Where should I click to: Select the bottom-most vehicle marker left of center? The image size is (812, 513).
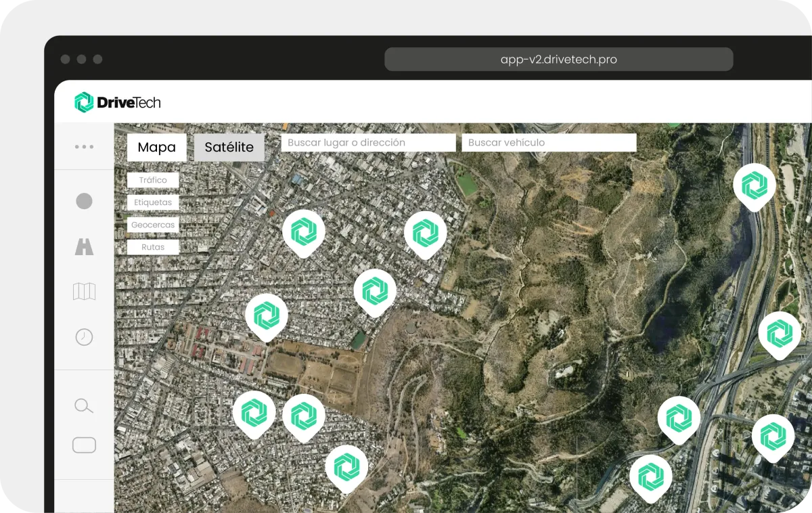click(x=346, y=467)
